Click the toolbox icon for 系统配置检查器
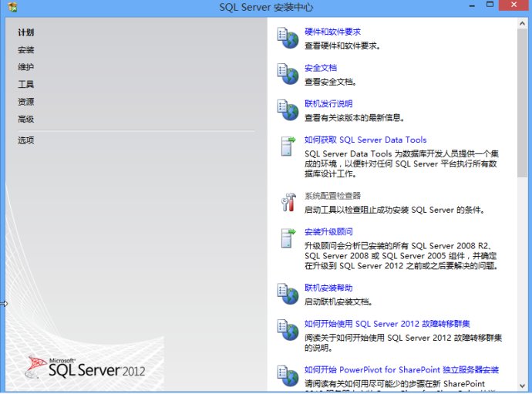The image size is (532, 394). click(288, 202)
